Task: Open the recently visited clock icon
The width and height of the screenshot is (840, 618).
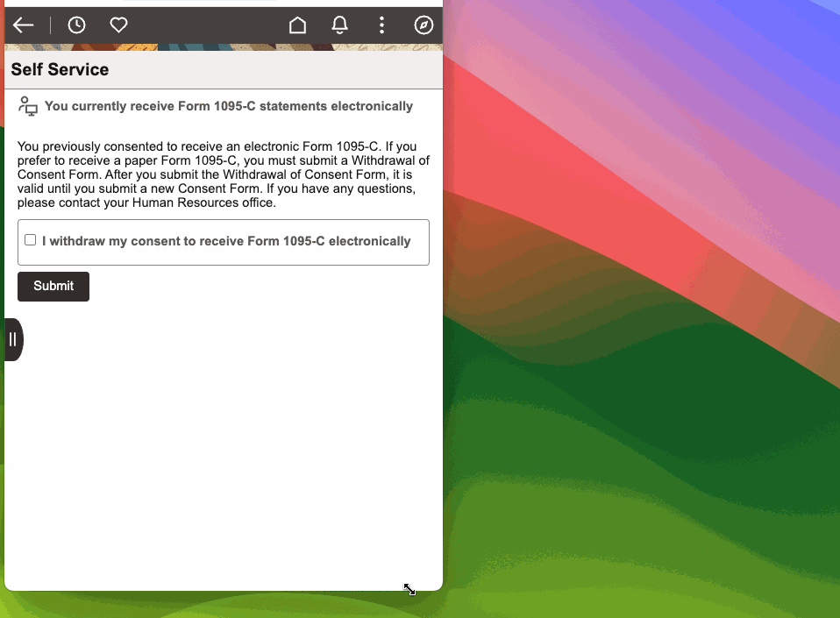Action: click(x=77, y=25)
